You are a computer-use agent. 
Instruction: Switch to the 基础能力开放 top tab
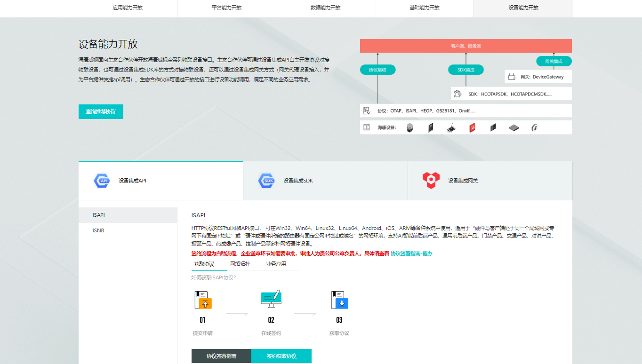point(424,8)
